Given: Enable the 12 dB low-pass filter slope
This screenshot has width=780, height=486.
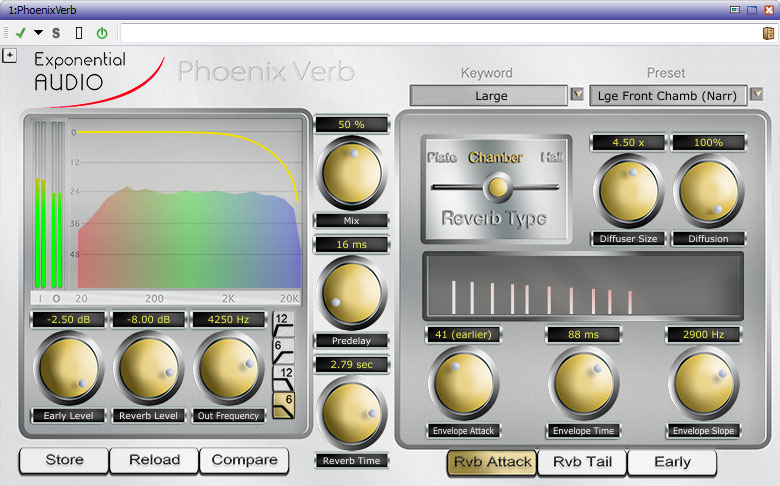Looking at the screenshot, I should tap(284, 377).
